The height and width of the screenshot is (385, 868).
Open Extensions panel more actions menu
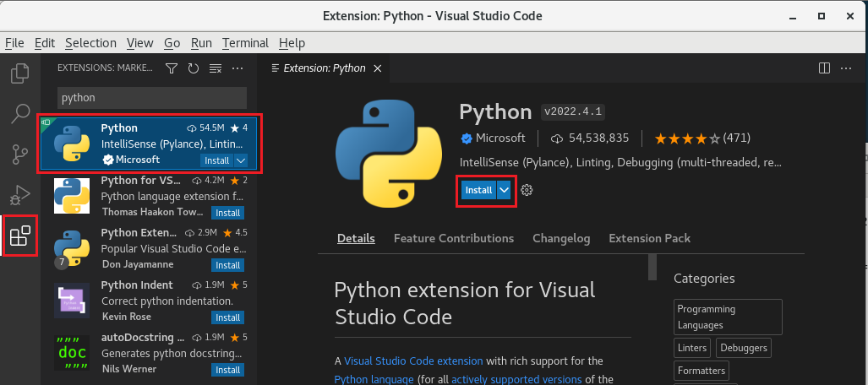click(x=237, y=68)
